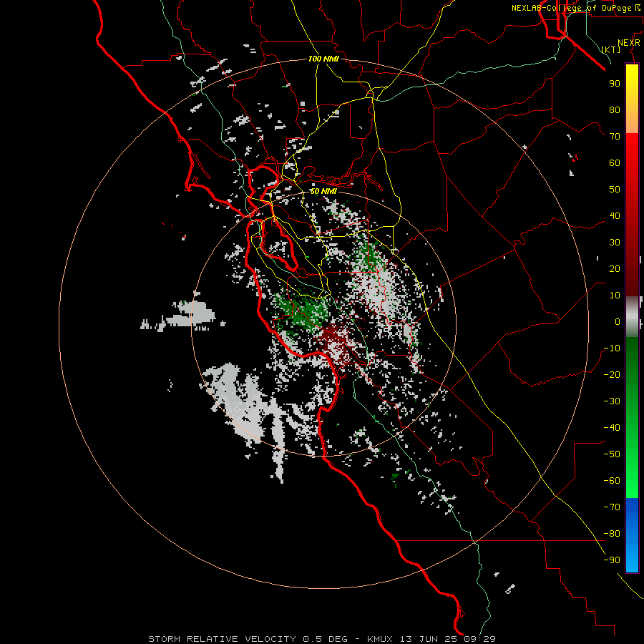Select the 20 value on velocity scale
Screen dimensions: 644x644
[615, 268]
